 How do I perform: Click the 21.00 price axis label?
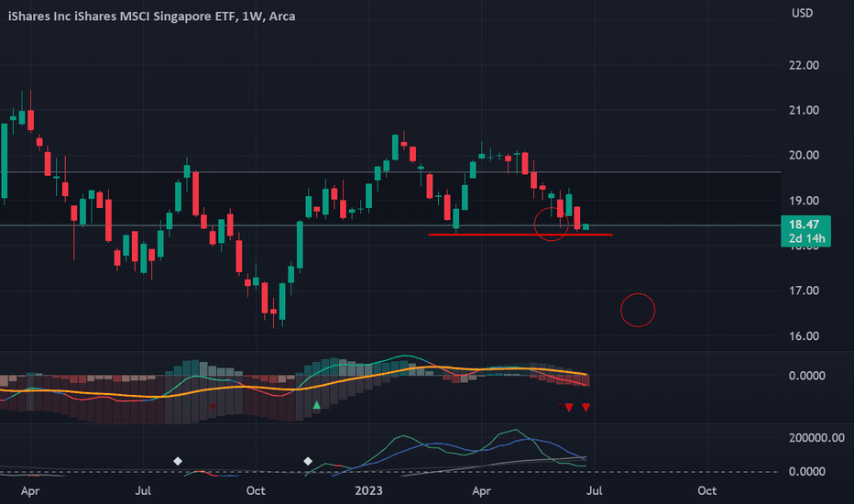click(804, 111)
